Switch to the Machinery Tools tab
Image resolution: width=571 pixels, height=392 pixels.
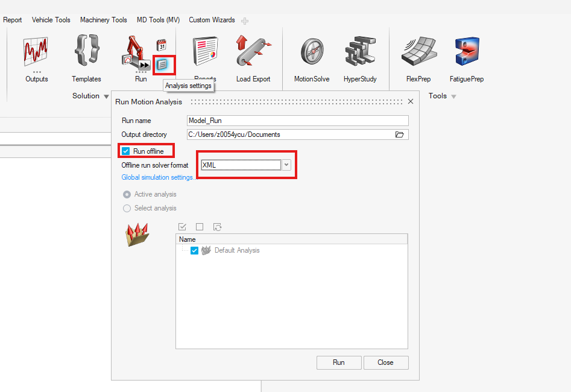point(104,20)
